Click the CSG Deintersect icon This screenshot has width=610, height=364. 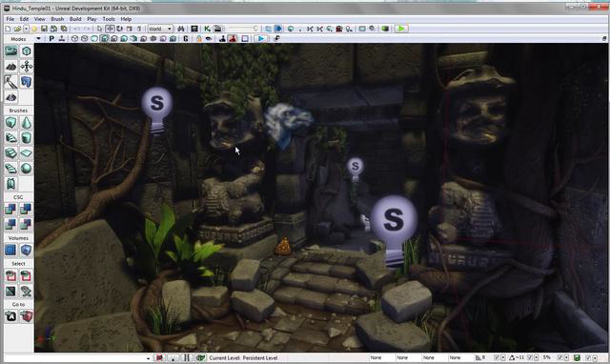[26, 224]
